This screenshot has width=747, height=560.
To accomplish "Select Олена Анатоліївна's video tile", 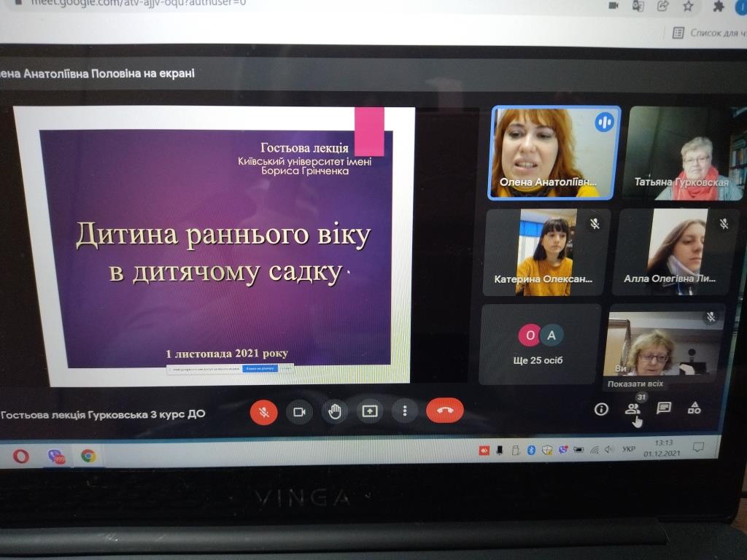I will click(555, 152).
